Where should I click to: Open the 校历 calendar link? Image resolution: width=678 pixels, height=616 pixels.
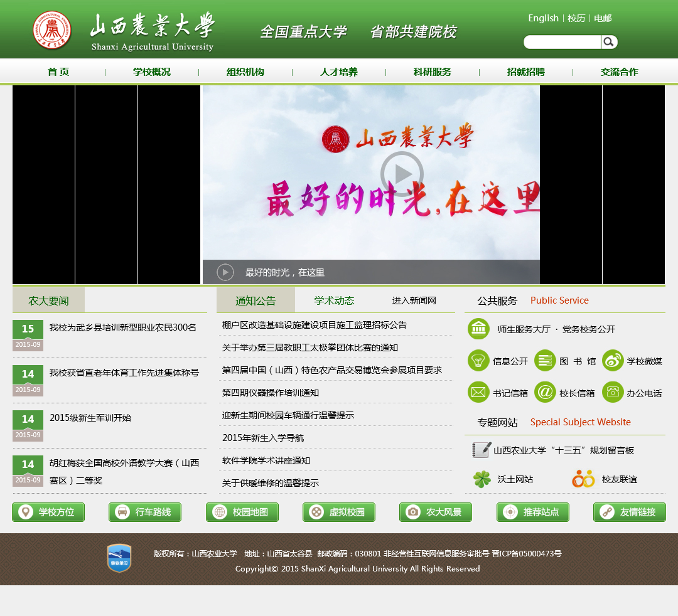pyautogui.click(x=576, y=18)
